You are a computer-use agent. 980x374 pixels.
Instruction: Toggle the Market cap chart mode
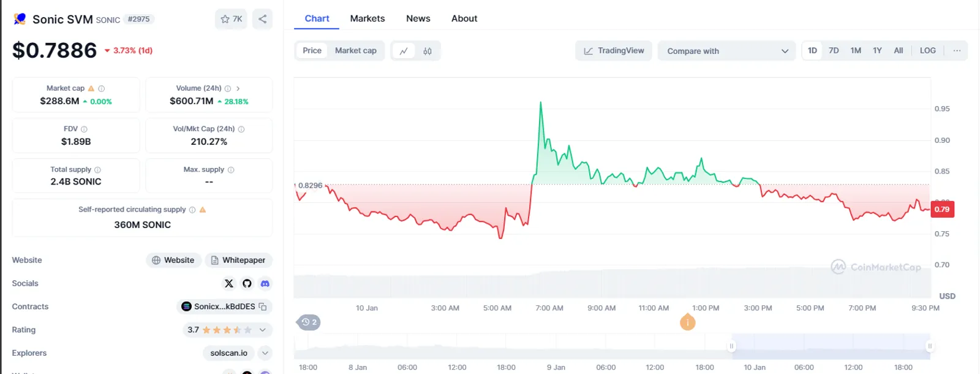356,50
